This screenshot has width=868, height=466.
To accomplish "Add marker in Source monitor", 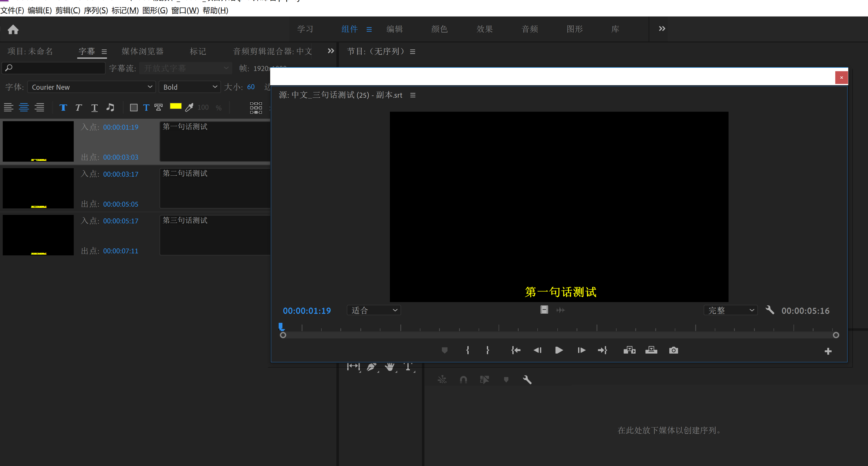I will tap(444, 350).
